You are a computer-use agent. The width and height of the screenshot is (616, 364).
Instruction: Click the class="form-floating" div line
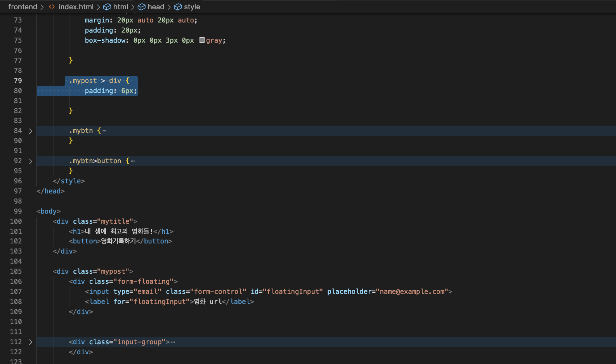click(x=123, y=281)
